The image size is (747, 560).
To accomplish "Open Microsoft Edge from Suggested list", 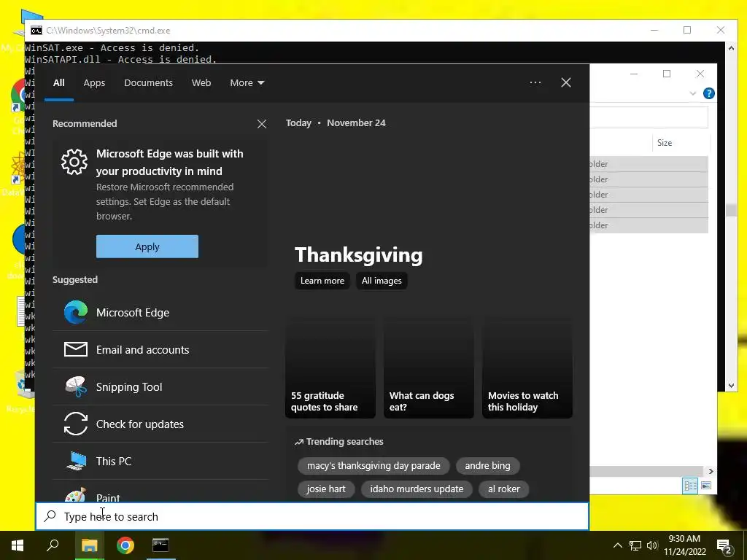I will pos(160,312).
